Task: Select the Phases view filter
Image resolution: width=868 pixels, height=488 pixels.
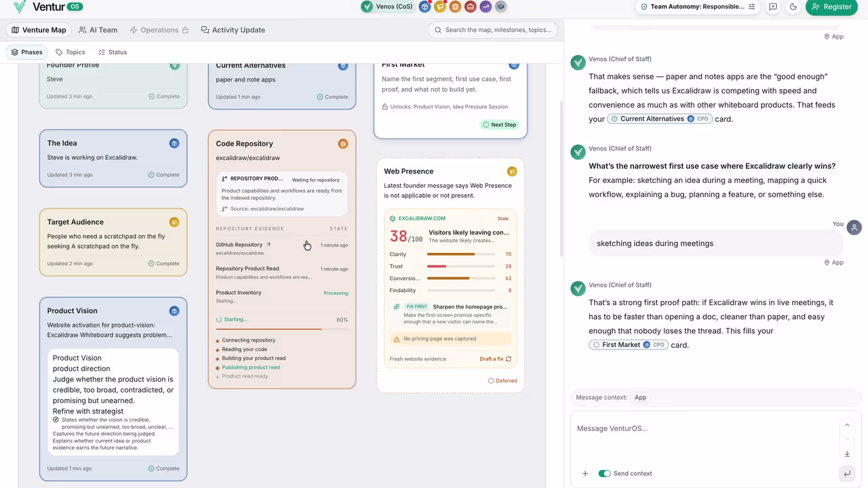Action: [x=27, y=52]
